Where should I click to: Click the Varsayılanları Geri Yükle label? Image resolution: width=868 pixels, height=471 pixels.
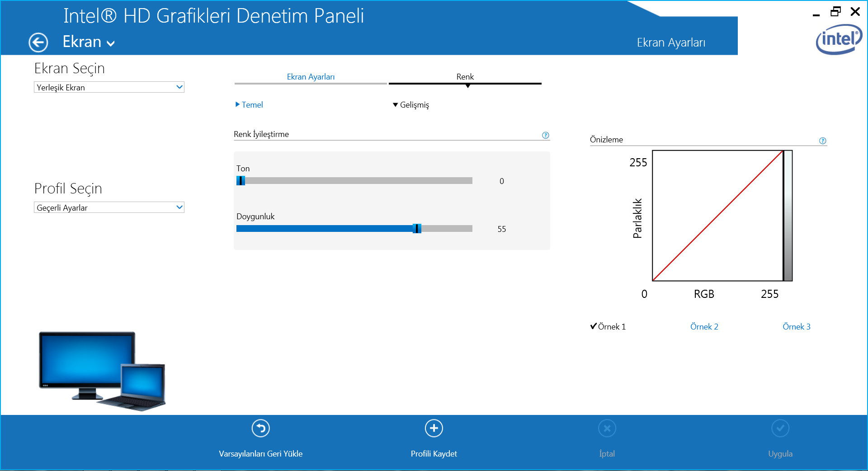pos(261,454)
